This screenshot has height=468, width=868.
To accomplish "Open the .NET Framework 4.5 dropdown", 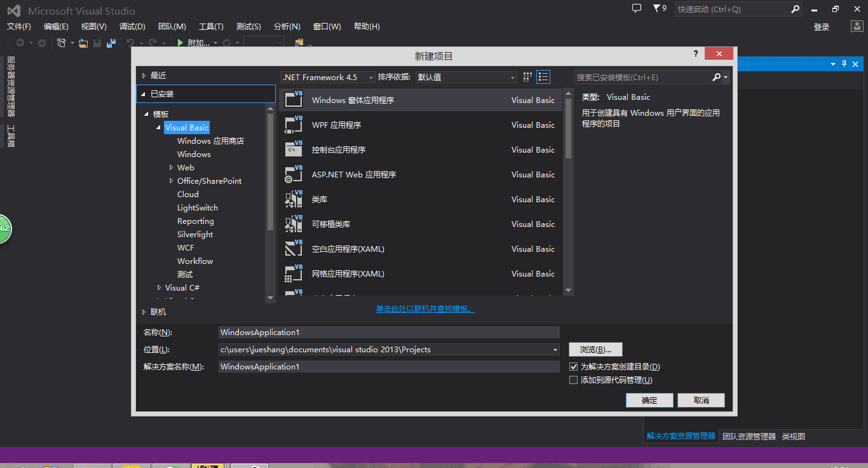I will coord(328,77).
